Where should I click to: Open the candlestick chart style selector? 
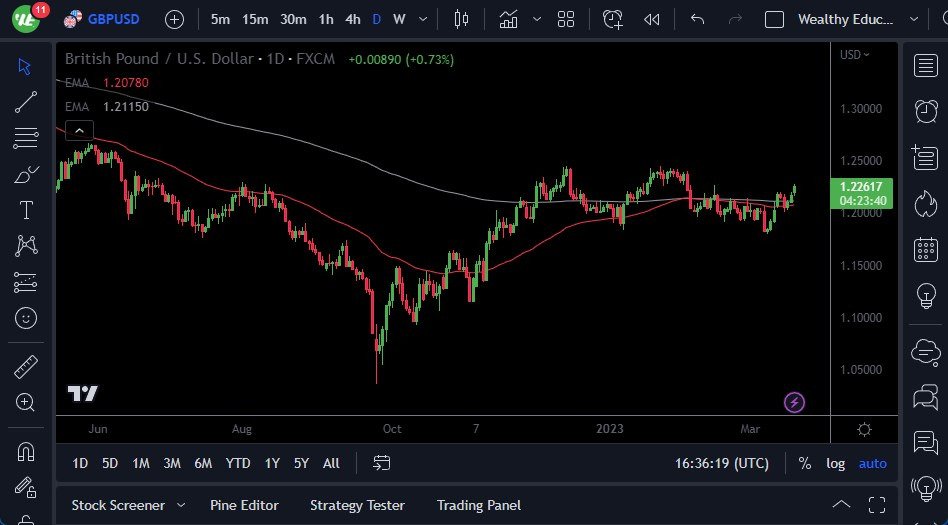click(461, 19)
